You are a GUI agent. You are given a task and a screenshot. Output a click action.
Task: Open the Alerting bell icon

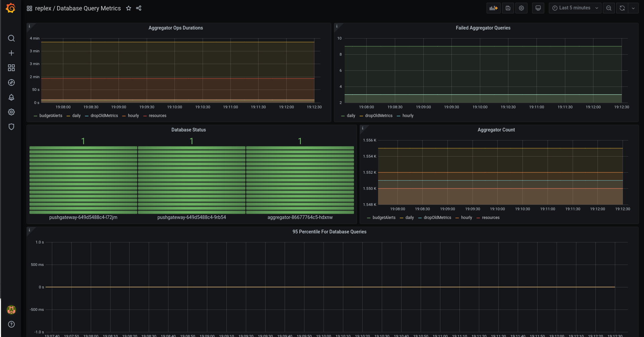tap(11, 97)
